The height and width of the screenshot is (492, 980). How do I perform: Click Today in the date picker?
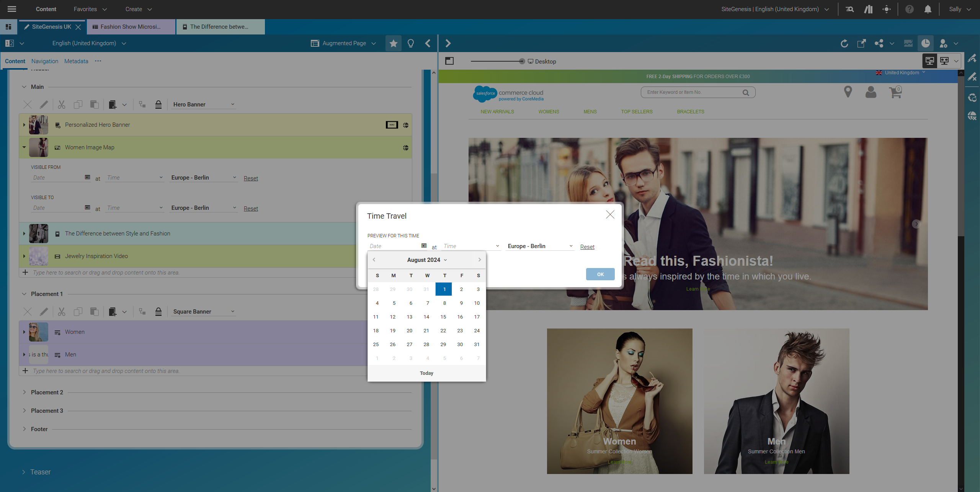click(426, 373)
